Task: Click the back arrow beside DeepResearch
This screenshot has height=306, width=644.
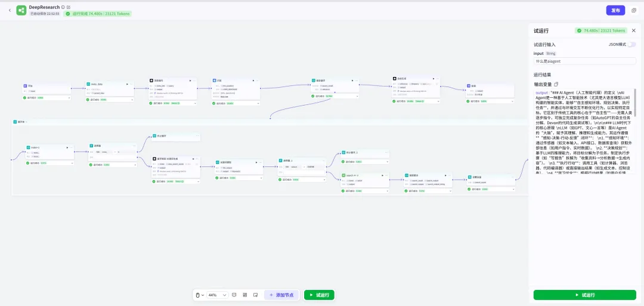Action: coord(10,10)
